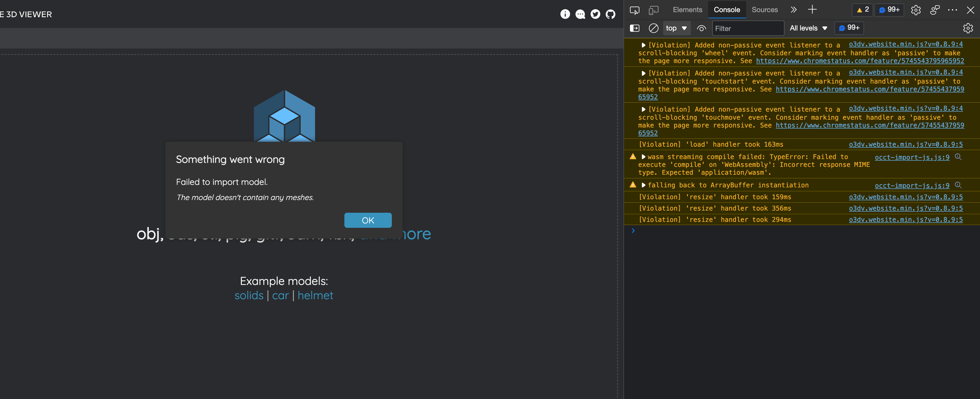Screen dimensions: 980x399
Task: Open DevTools settings gear
Action: pyautogui.click(x=916, y=10)
